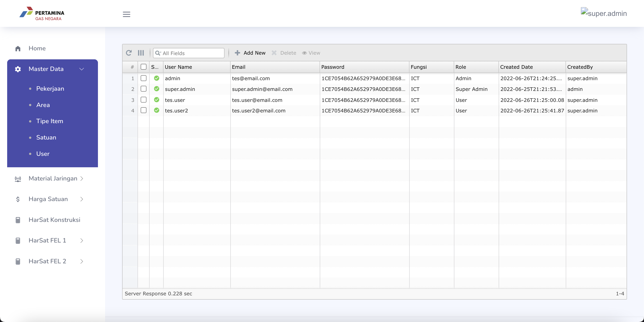Screen dimensions: 644x322
Task: Check the checkbox for tes.user row
Action: click(x=144, y=100)
